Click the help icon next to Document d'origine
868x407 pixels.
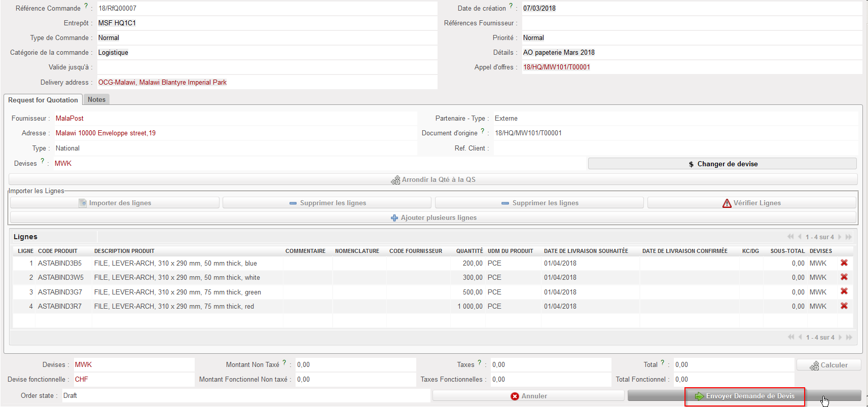pos(482,131)
